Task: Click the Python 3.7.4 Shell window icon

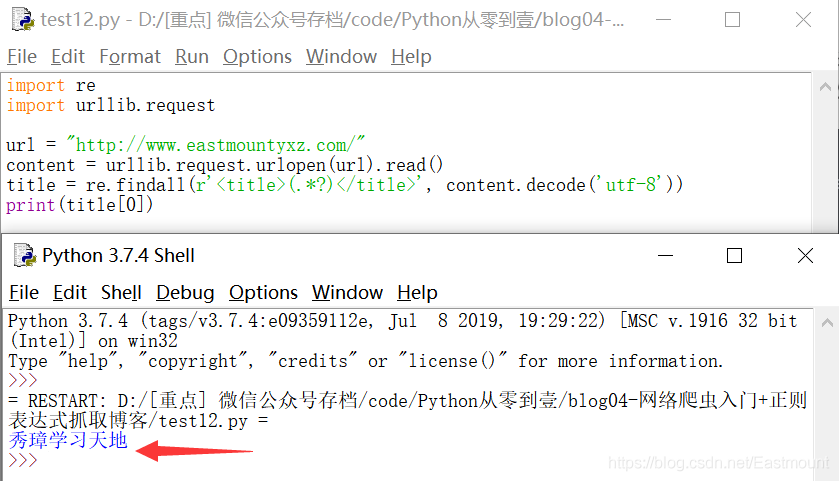Action: click(24, 255)
